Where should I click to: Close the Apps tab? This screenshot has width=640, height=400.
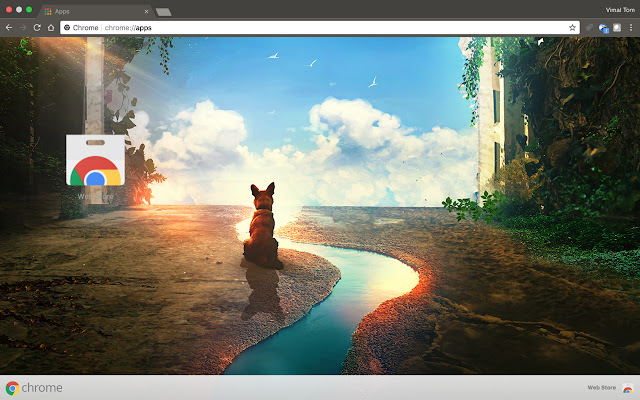(x=146, y=11)
